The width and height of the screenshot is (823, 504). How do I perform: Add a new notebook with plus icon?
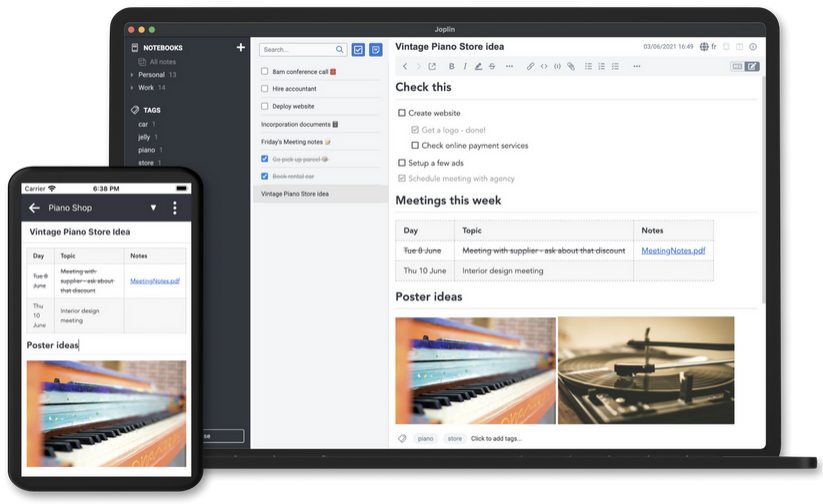[240, 47]
